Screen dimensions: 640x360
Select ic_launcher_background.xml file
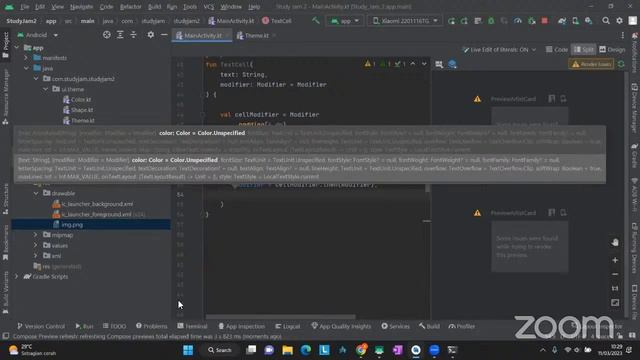click(93, 204)
